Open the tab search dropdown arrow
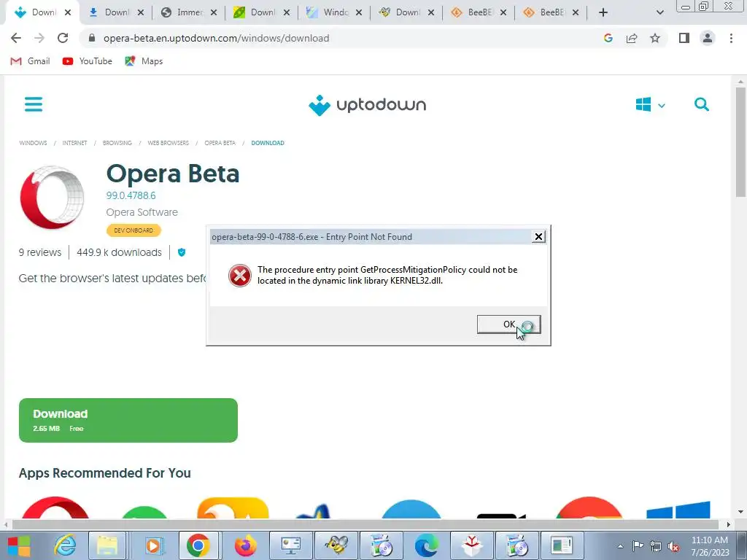The width and height of the screenshot is (747, 560). 659,12
